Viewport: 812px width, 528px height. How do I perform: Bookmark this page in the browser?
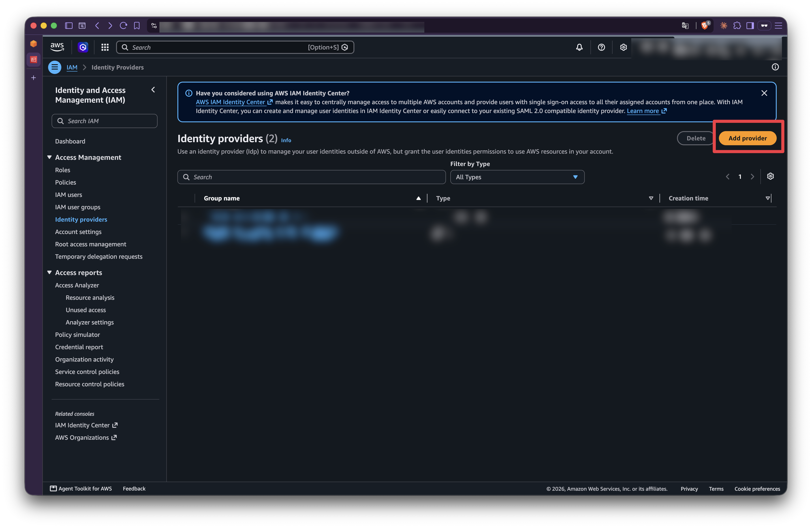point(137,26)
